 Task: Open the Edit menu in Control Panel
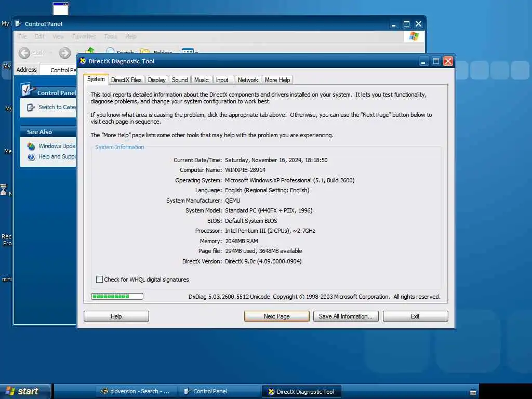coord(39,36)
